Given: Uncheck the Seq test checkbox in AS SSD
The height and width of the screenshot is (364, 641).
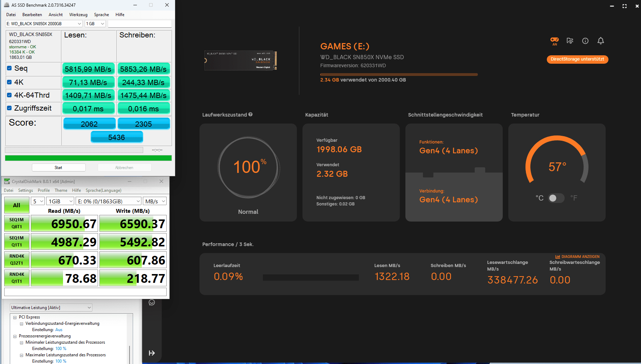Looking at the screenshot, I should point(9,68).
